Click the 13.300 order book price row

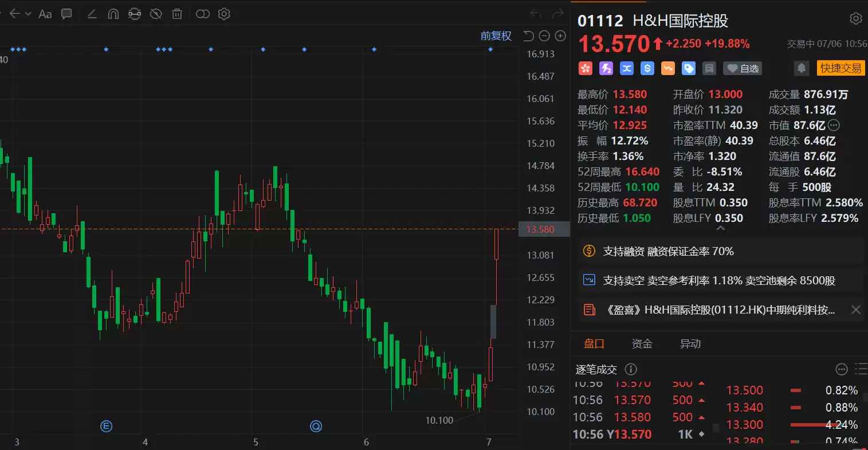coord(792,425)
